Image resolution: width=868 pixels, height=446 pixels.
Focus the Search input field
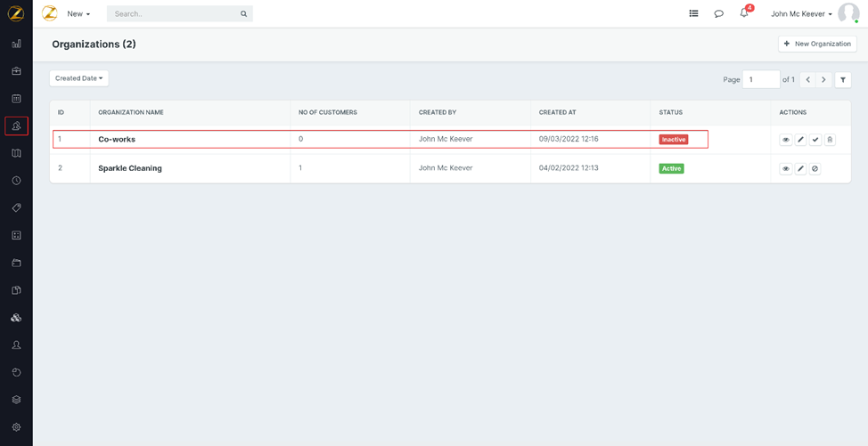pyautogui.click(x=180, y=14)
